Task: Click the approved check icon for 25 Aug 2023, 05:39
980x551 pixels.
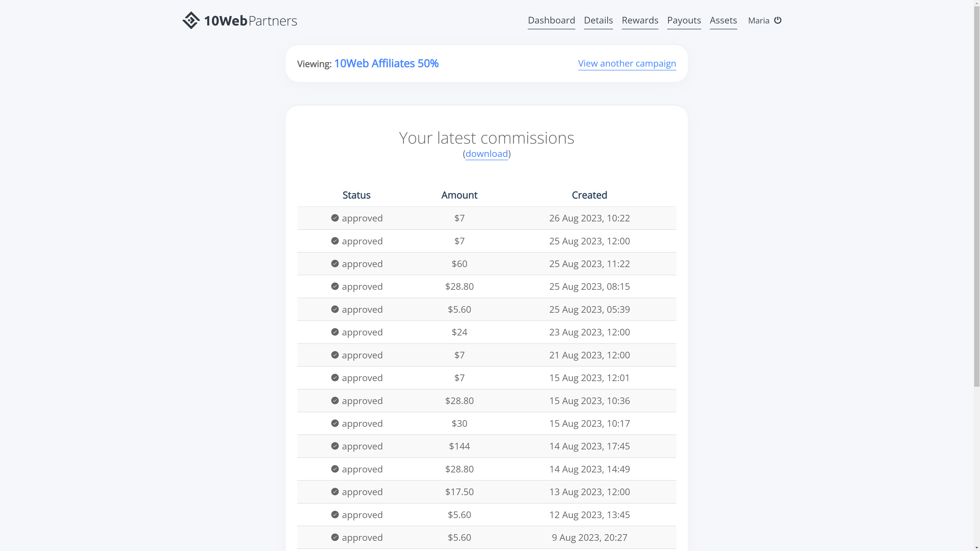Action: [x=335, y=309]
